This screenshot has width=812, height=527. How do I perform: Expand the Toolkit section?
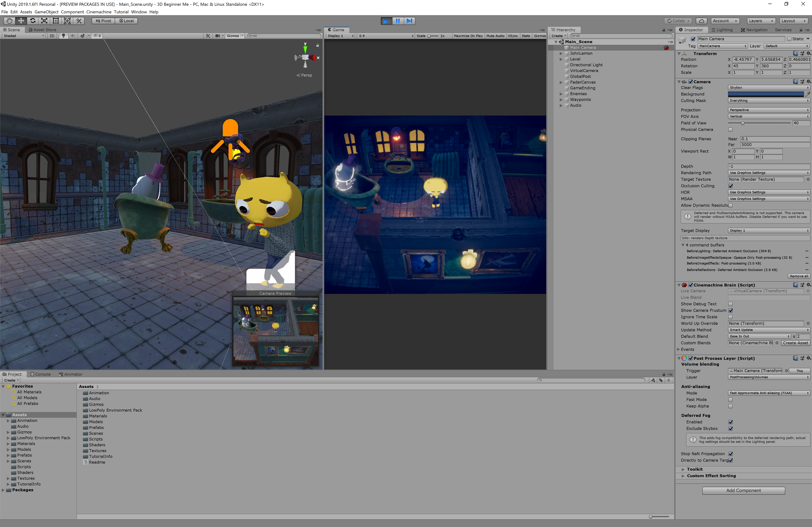tap(683, 470)
